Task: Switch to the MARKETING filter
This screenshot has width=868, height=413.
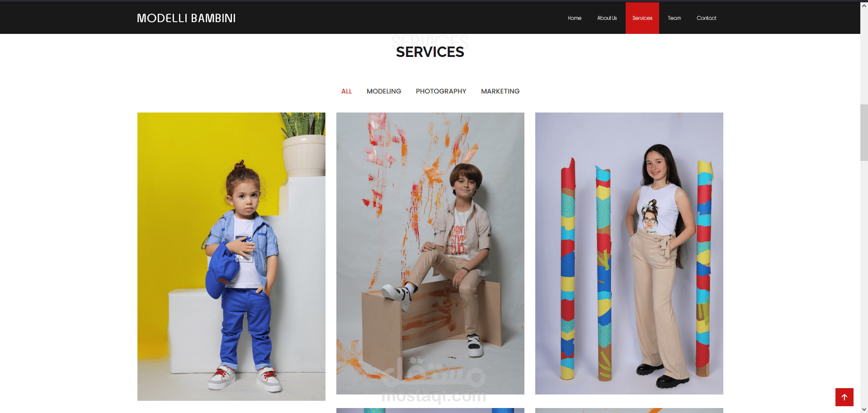Action: (x=500, y=91)
